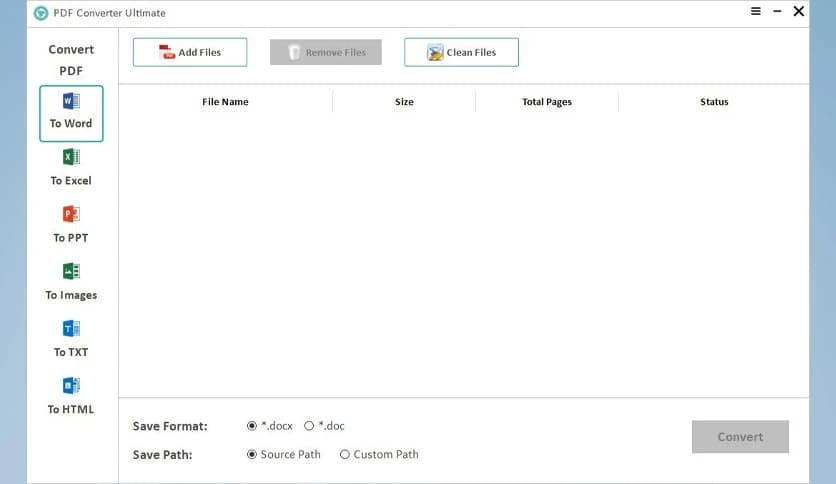Minimize the PDF Converter Ultimate window
Image resolution: width=836 pixels, height=484 pixels.
point(777,11)
